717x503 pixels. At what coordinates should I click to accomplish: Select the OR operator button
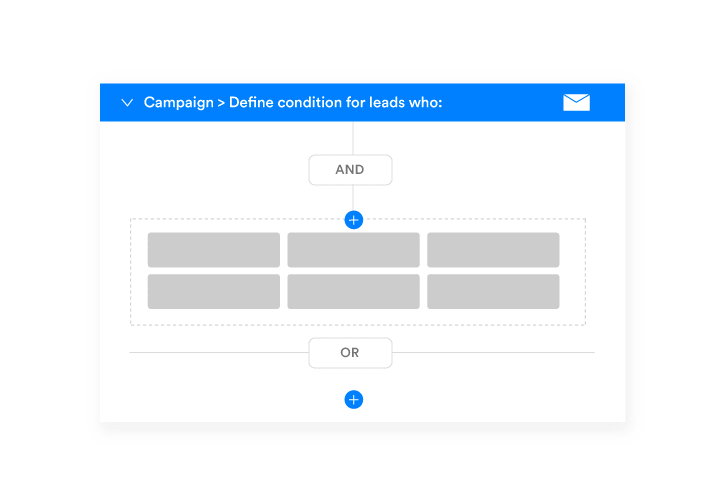point(350,353)
